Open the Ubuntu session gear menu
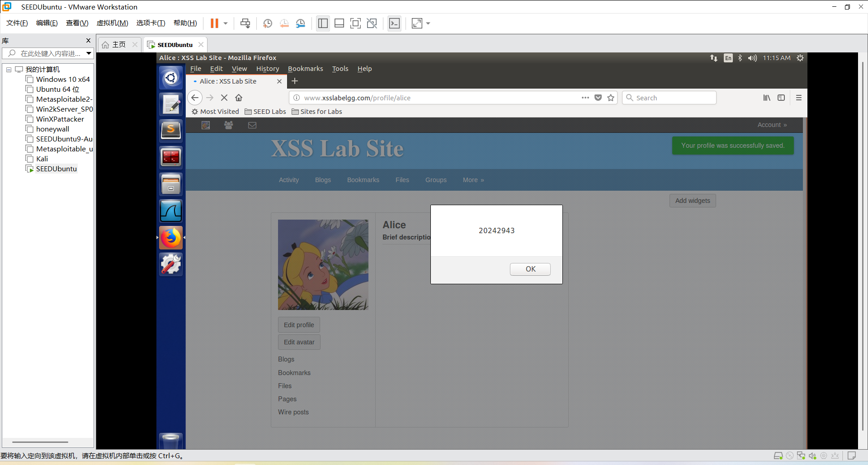Screen dimensions: 868x465 click(800, 58)
